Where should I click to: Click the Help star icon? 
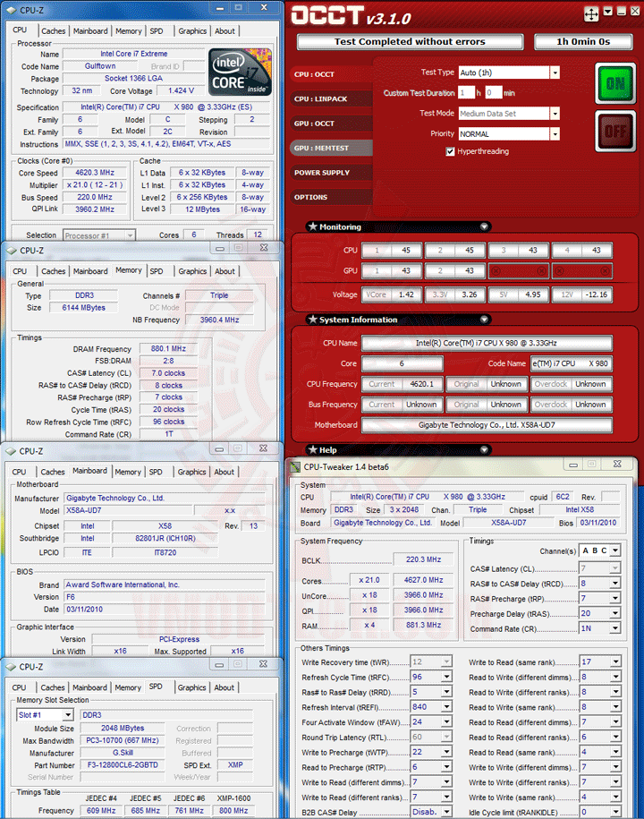312,449
